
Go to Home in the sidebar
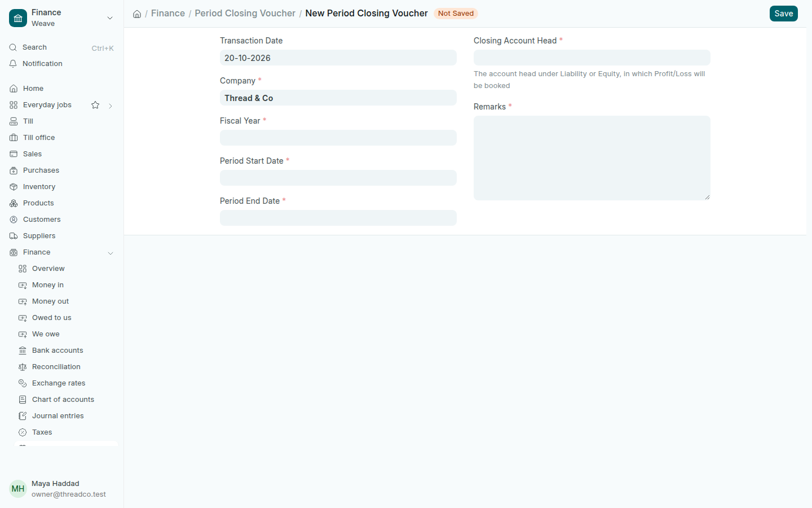(61, 89)
